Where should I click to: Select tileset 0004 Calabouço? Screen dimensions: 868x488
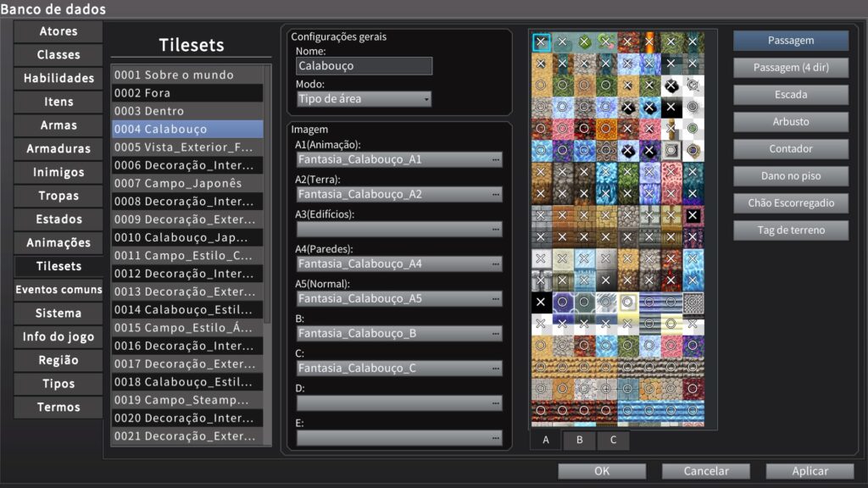click(x=187, y=129)
